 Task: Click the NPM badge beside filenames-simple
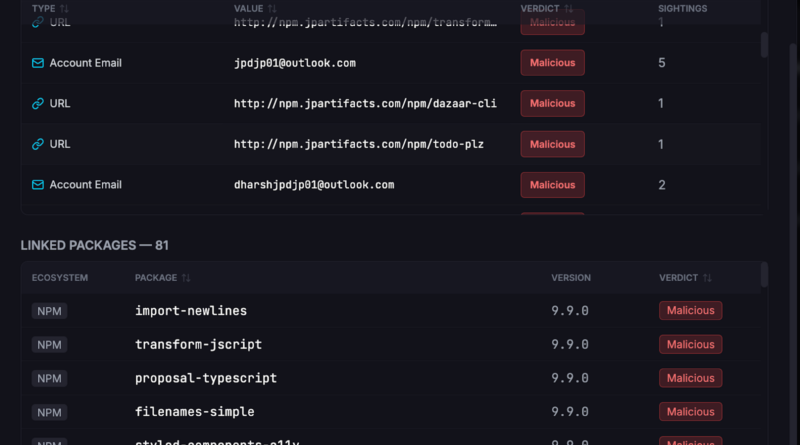49,412
